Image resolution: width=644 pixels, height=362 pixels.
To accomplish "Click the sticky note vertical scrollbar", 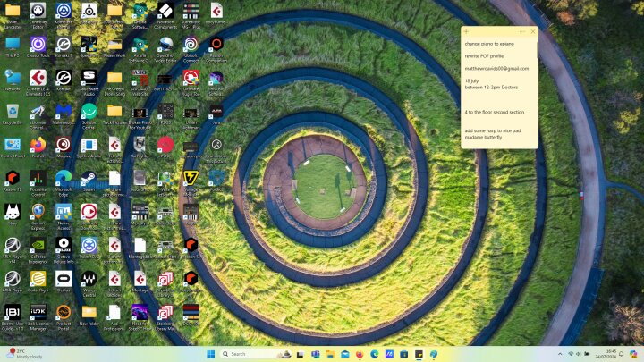I will click(537, 48).
